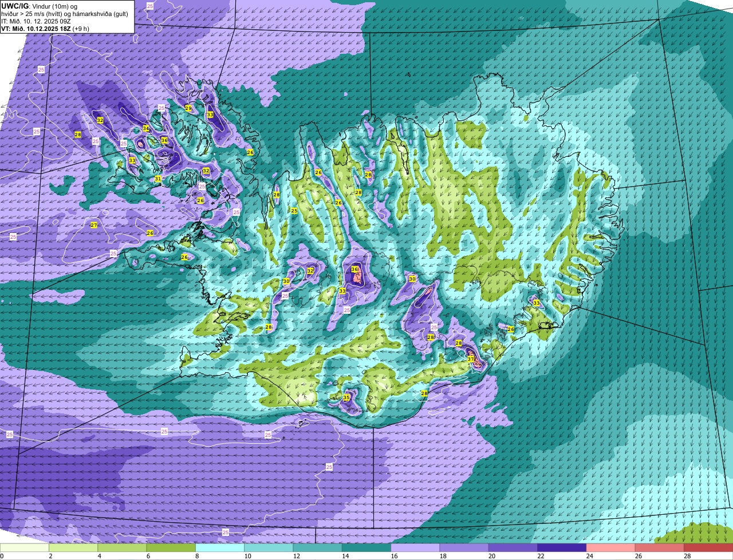This screenshot has width=733, height=560.
Task: Select the 26–28 m/s salmon legend swatch
Action: pyautogui.click(x=660, y=547)
